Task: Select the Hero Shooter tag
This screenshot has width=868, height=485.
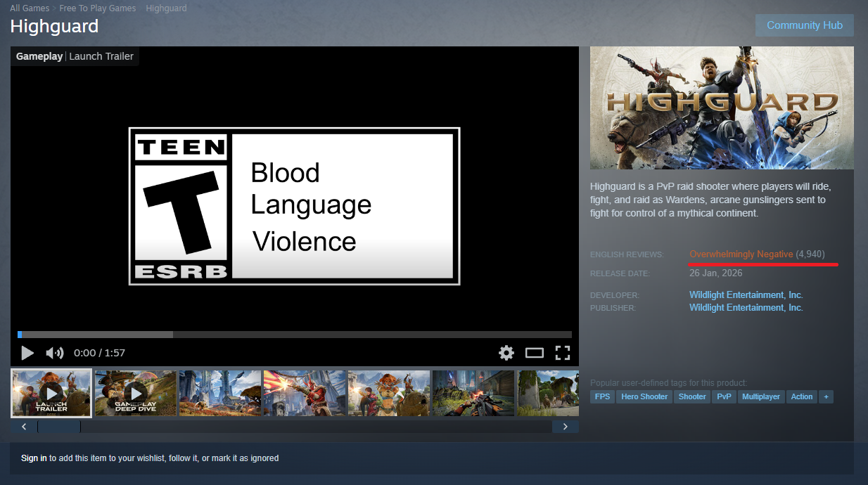Action: [x=644, y=396]
